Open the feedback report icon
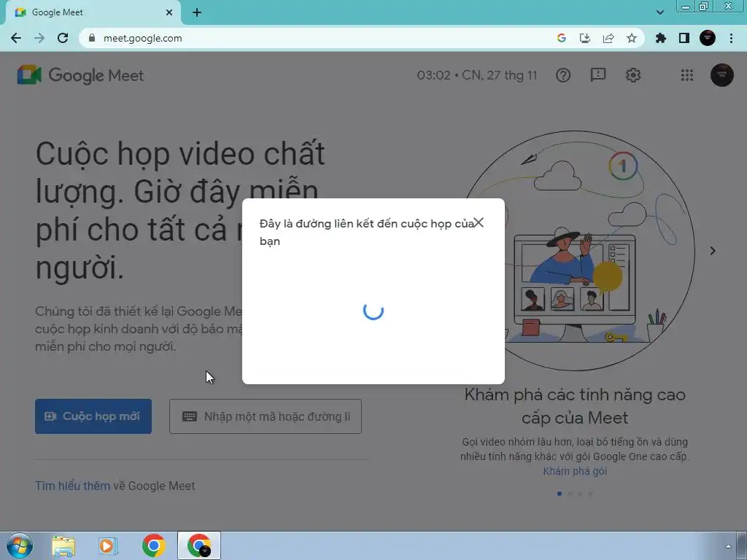 (598, 75)
